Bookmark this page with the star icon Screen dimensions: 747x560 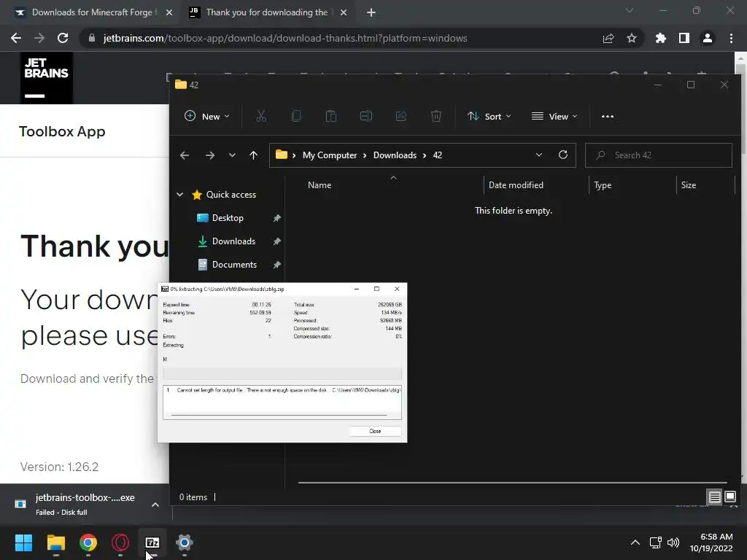[x=632, y=38]
